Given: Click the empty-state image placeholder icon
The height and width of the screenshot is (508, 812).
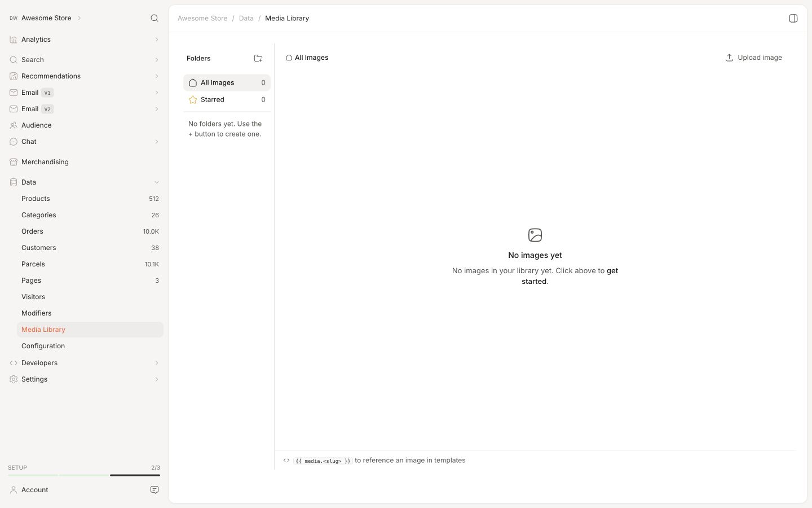Looking at the screenshot, I should coord(535,235).
